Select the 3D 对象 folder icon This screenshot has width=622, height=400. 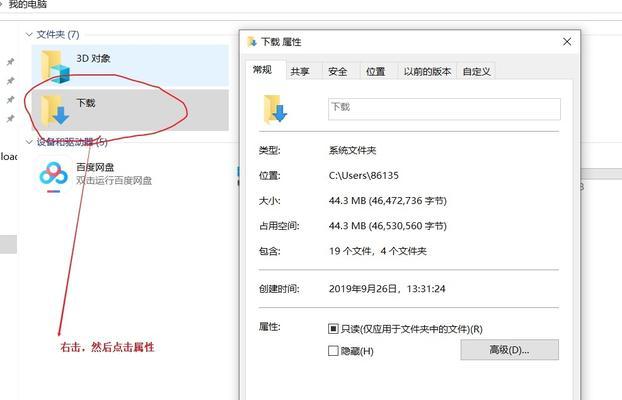point(56,66)
